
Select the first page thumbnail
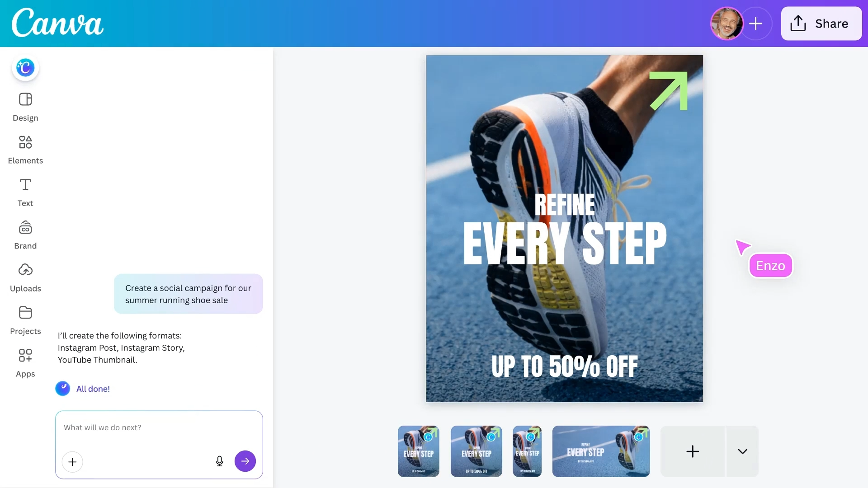418,451
